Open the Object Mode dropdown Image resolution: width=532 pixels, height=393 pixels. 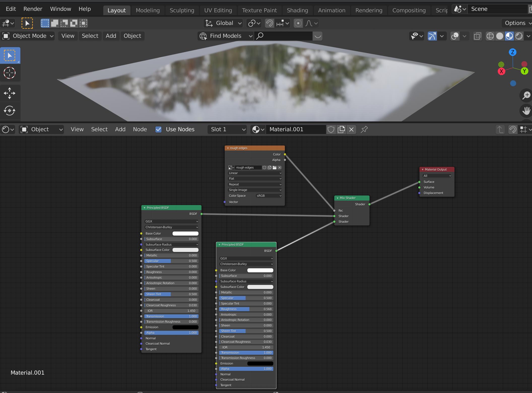coord(28,36)
